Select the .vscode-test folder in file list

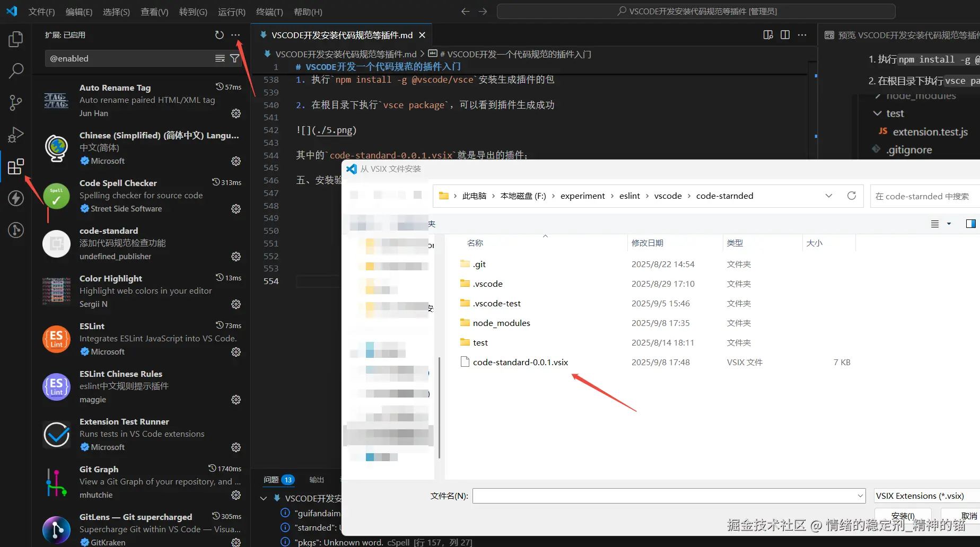(496, 304)
